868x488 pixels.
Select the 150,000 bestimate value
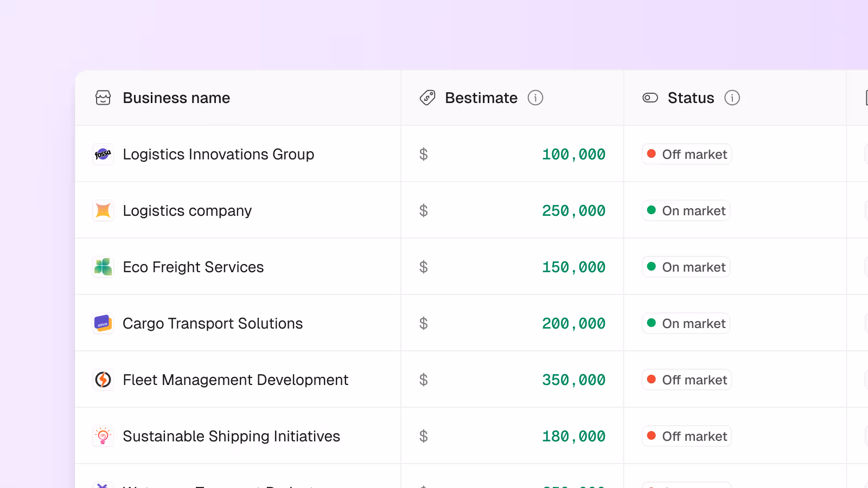(574, 267)
